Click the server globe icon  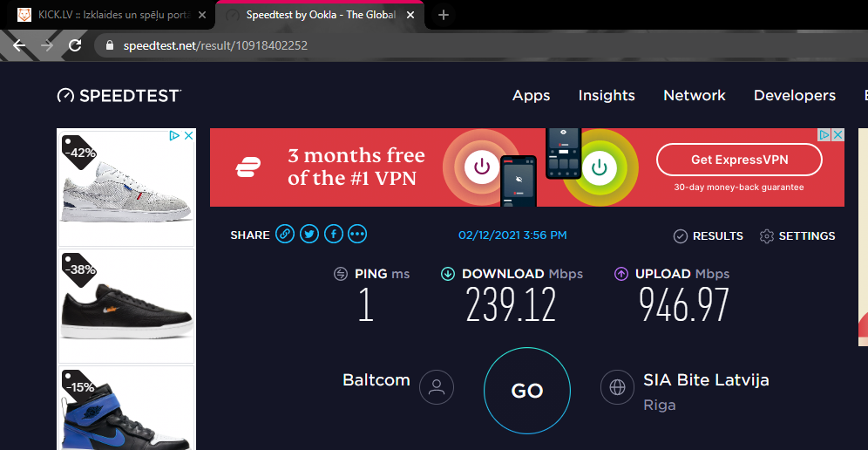[617, 387]
